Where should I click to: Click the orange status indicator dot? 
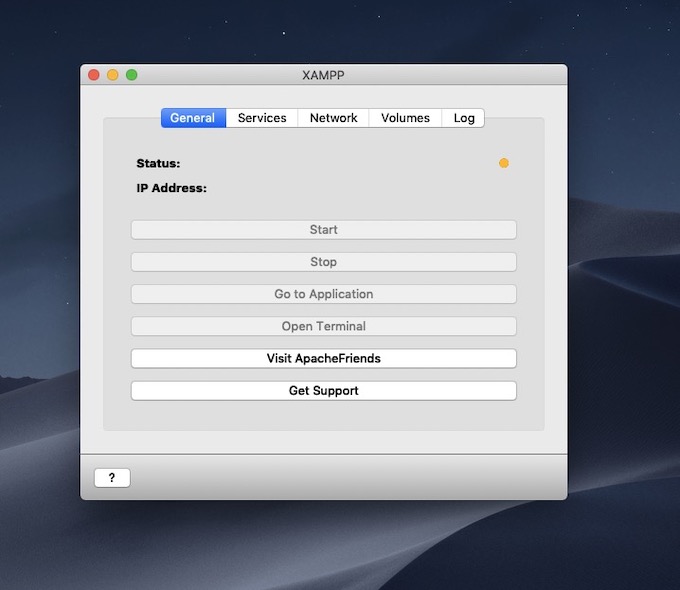pyautogui.click(x=503, y=163)
